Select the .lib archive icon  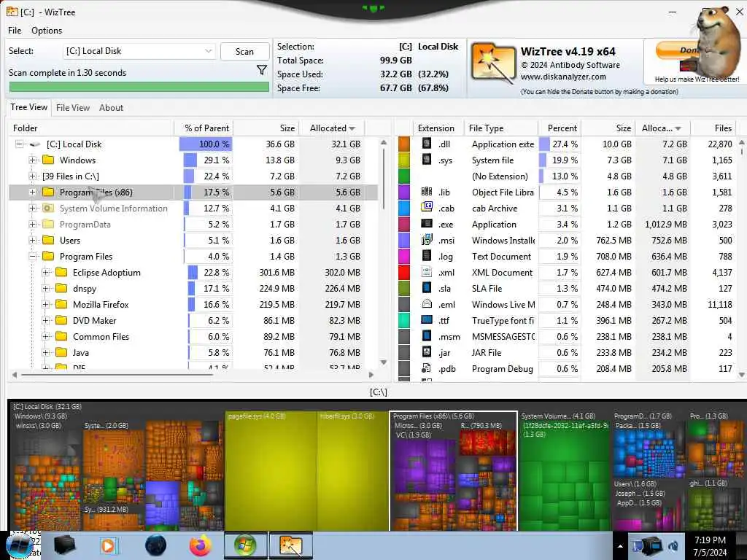click(427, 192)
